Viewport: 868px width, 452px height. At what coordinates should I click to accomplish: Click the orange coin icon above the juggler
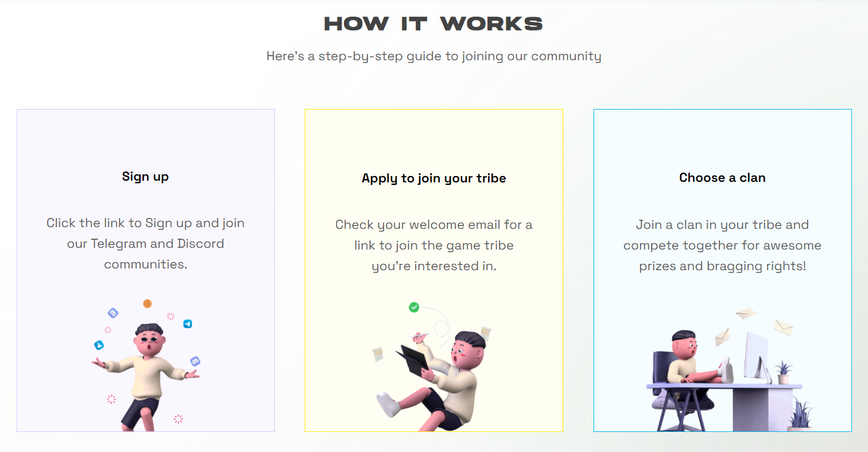click(x=147, y=303)
